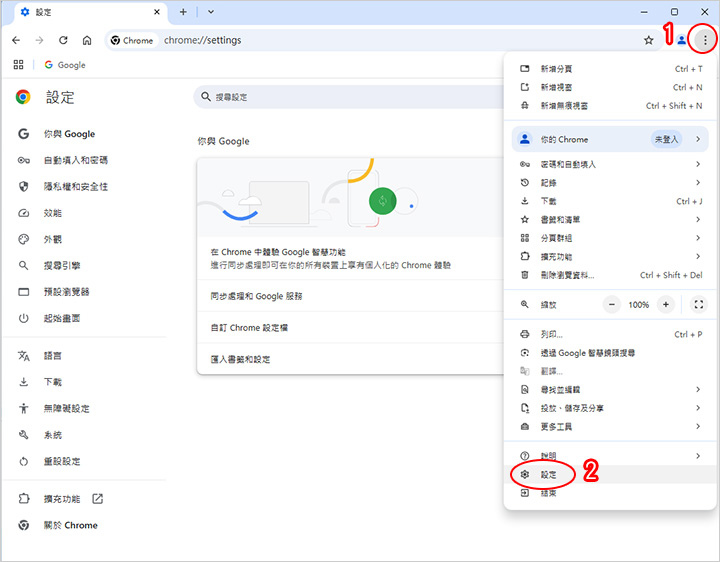Click the profile avatar icon in toolbar
Image resolution: width=720 pixels, height=562 pixels.
tap(682, 40)
